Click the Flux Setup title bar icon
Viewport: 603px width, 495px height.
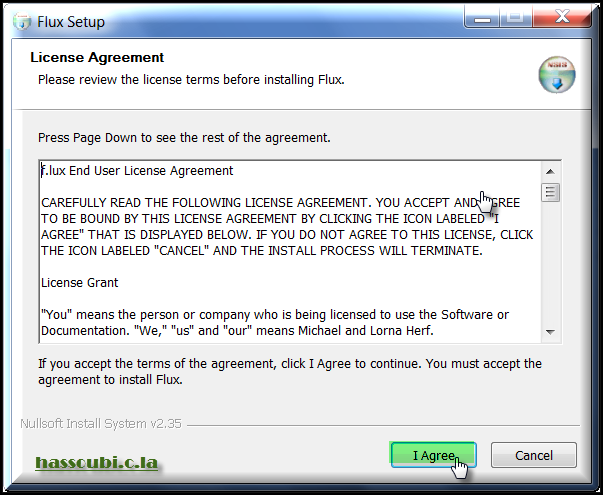coord(22,22)
